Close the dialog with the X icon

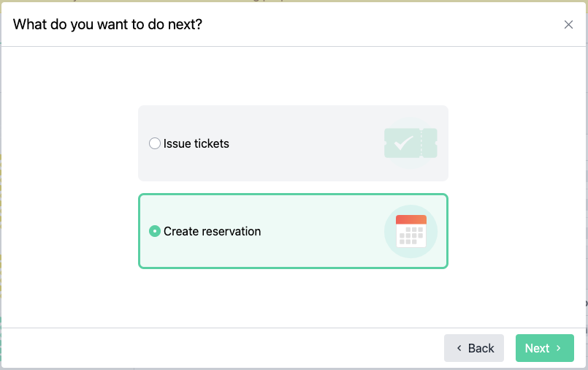tap(568, 24)
